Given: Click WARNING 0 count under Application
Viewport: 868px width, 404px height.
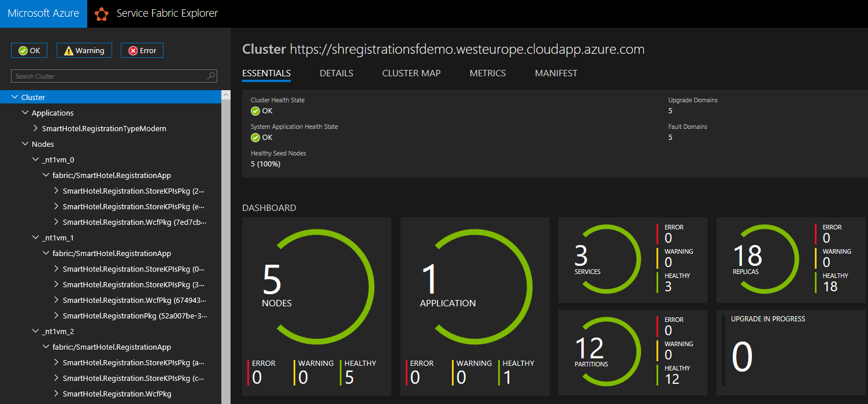Looking at the screenshot, I should pos(472,372).
